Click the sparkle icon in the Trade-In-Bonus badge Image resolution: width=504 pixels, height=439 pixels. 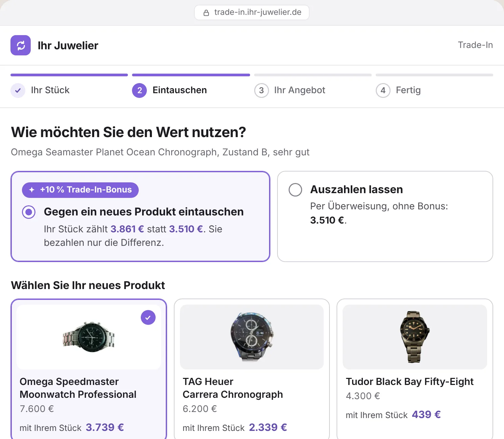32,190
